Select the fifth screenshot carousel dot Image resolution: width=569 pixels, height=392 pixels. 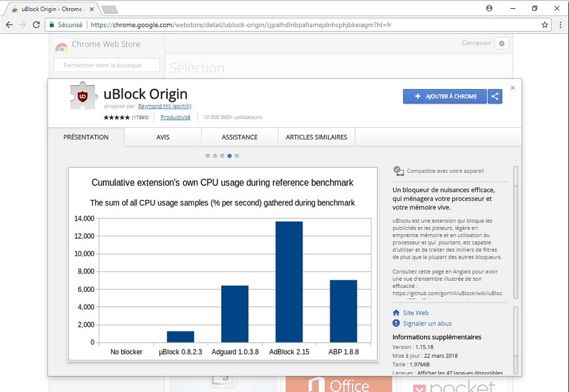pyautogui.click(x=237, y=156)
